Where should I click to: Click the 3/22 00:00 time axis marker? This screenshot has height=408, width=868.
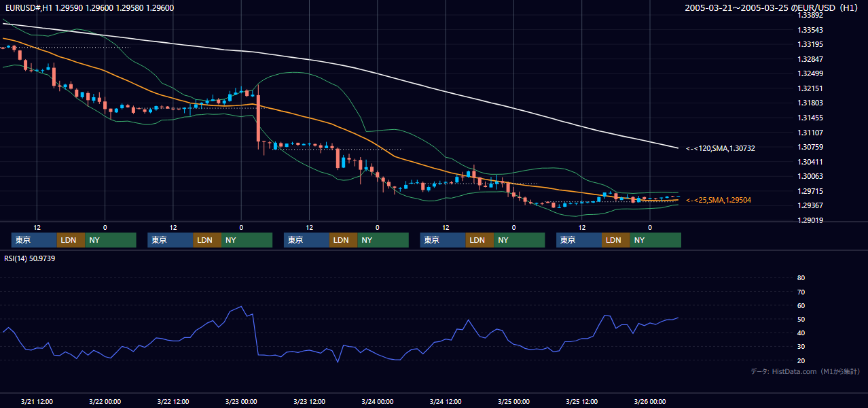click(x=105, y=401)
